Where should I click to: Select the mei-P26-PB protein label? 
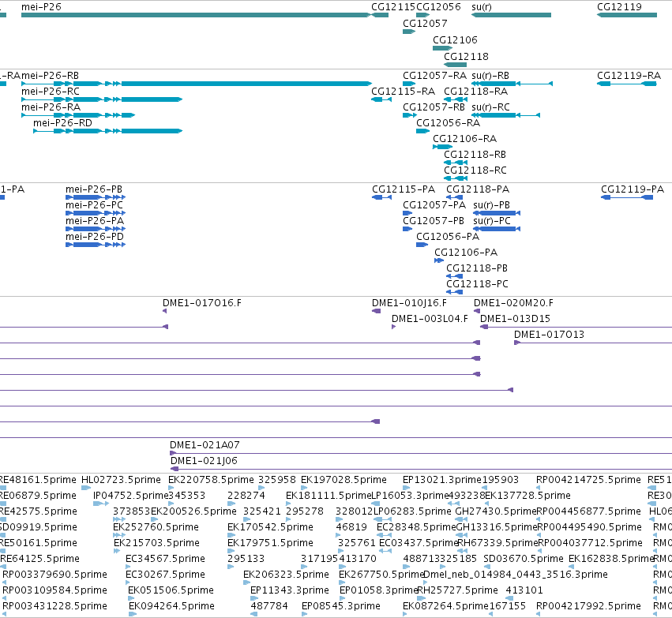pyautogui.click(x=94, y=189)
